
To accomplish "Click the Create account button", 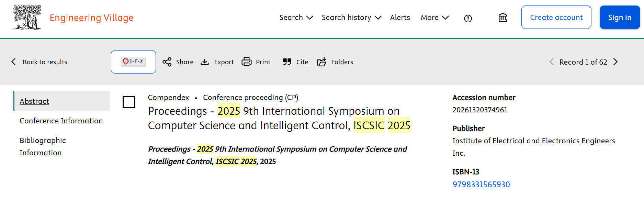I will pyautogui.click(x=556, y=17).
